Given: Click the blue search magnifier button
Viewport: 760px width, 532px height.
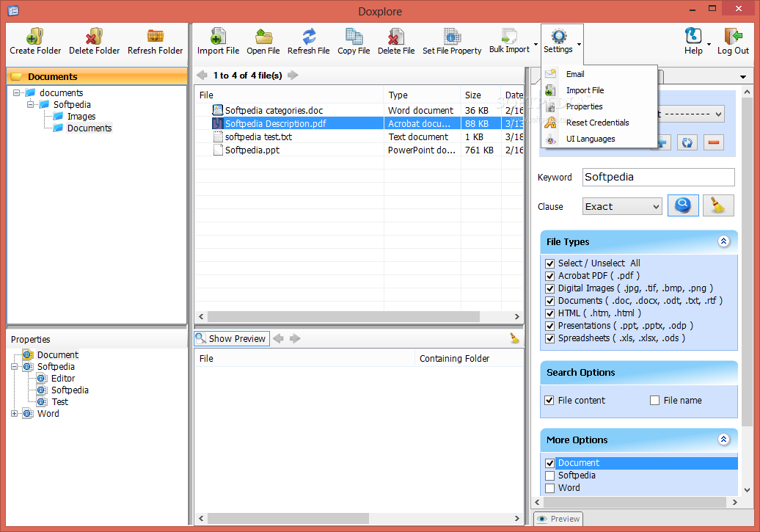Looking at the screenshot, I should click(683, 205).
